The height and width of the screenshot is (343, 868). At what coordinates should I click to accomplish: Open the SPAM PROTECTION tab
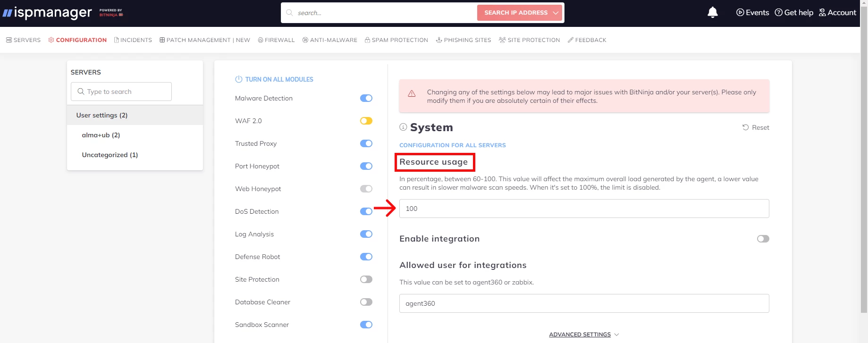point(396,40)
